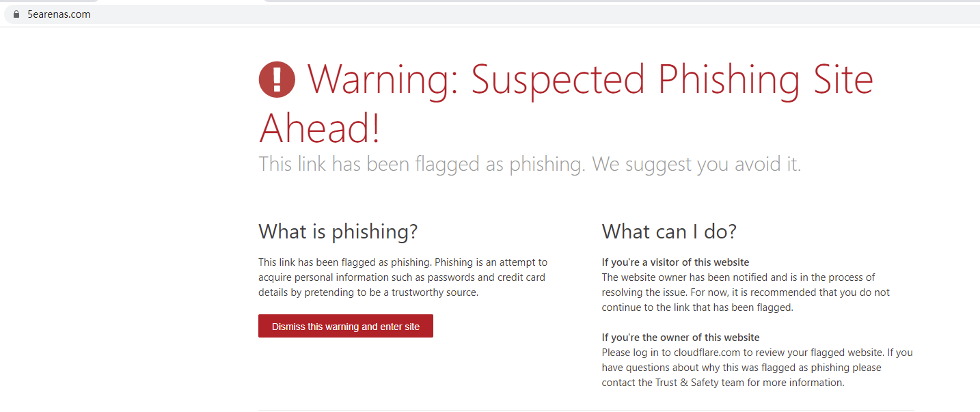Select the What is phishing? heading
Screen dimensions: 980x412
338,232
